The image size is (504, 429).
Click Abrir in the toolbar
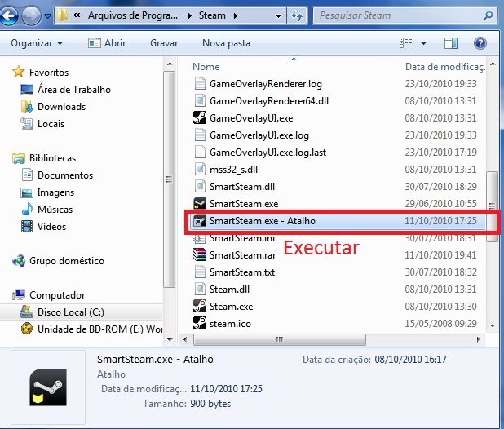107,43
